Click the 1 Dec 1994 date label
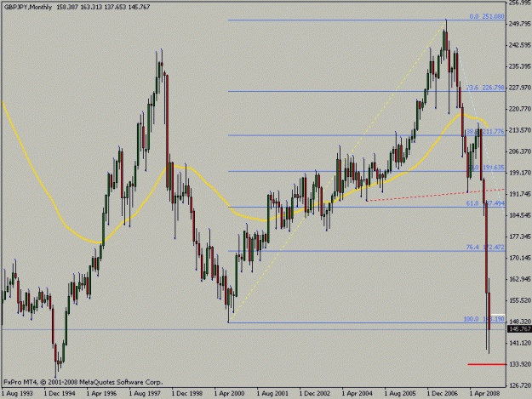Screen dimensions: 532x399 coord(60,393)
